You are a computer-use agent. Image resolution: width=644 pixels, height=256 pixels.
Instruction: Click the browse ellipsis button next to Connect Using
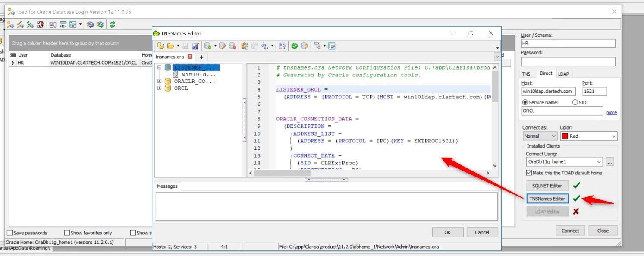tap(609, 162)
